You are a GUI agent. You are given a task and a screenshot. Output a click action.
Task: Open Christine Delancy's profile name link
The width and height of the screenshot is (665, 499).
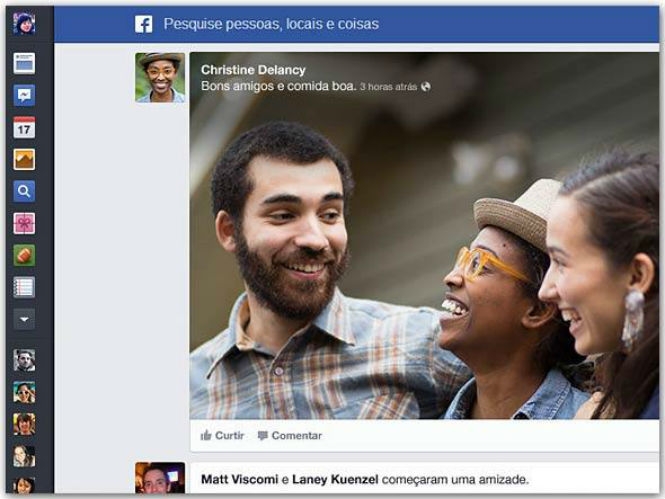(253, 70)
